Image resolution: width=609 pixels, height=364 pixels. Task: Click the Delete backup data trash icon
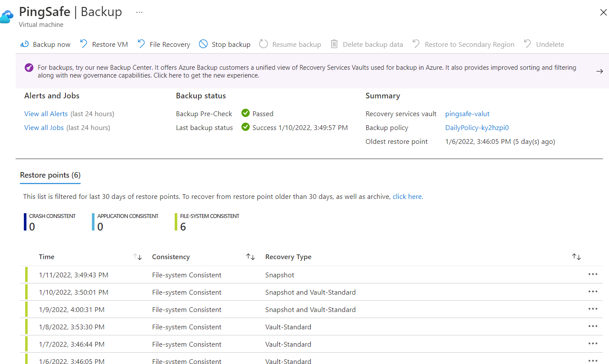[334, 44]
